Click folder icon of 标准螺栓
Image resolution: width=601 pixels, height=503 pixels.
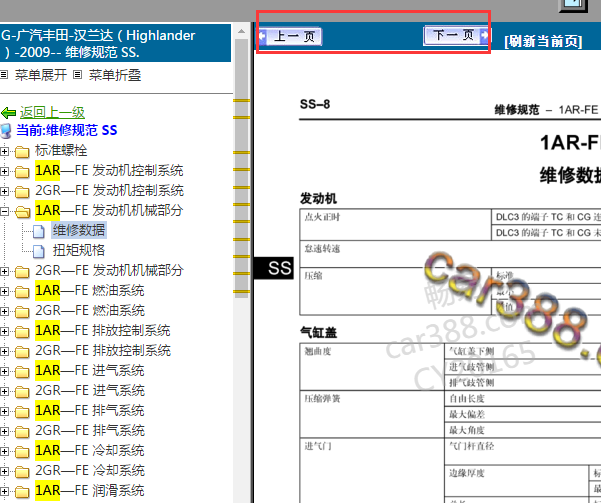click(x=22, y=152)
